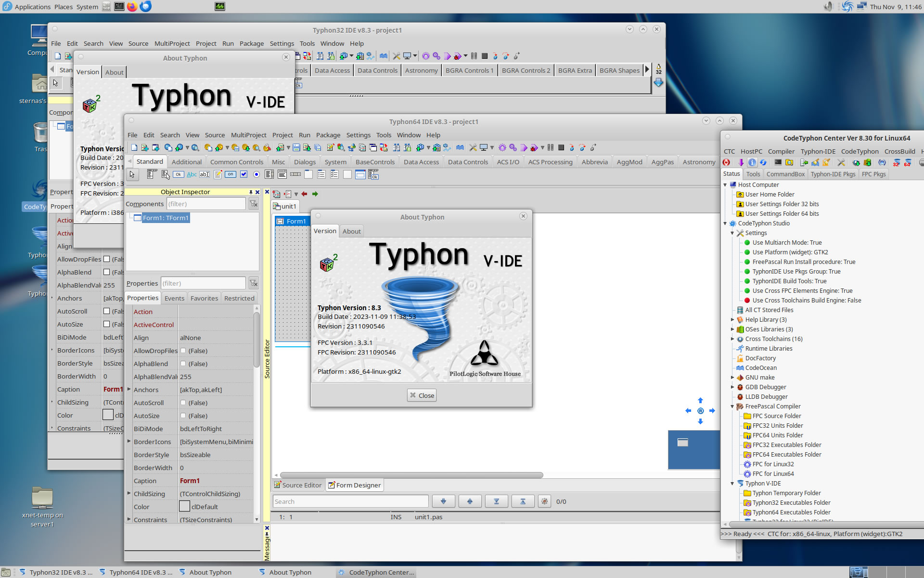The height and width of the screenshot is (578, 924).
Task: Click Typhon 64 build icon in CodeTyphon Center
Action: [x=908, y=162]
